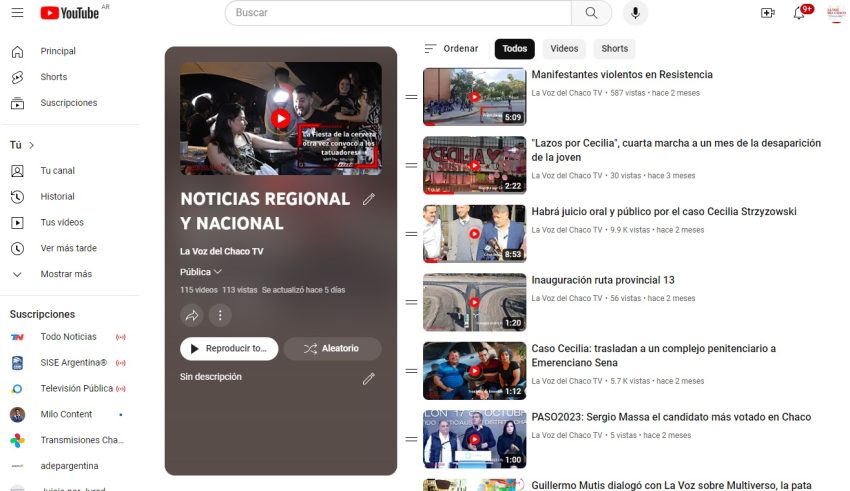Open Todo Noticias subscription channel
Image resolution: width=850 pixels, height=491 pixels.
coord(69,337)
